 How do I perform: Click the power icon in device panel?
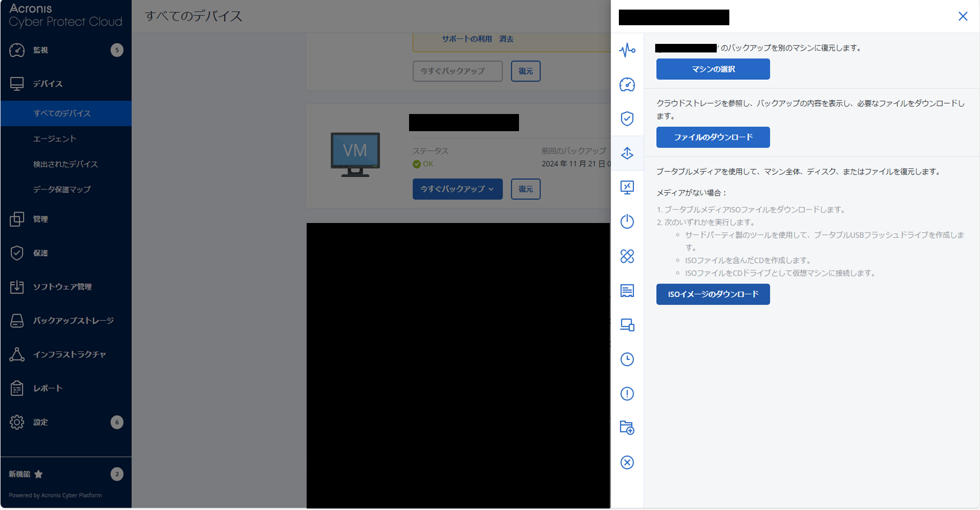tap(627, 221)
